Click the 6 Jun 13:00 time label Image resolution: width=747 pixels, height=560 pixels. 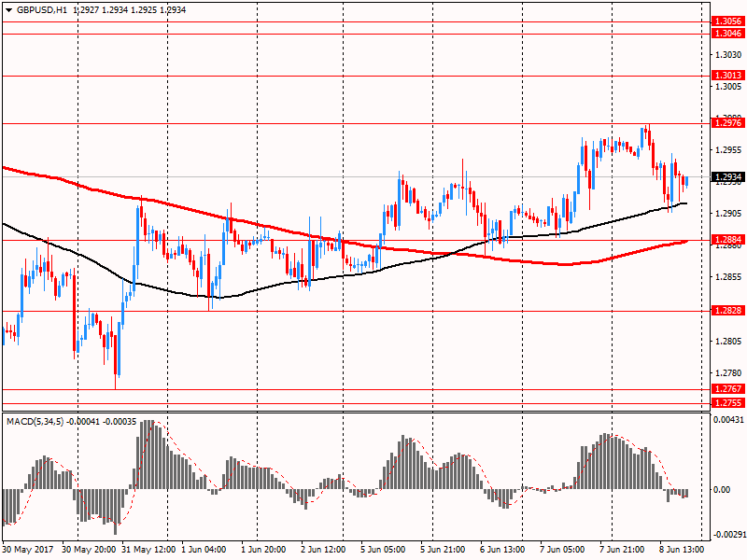click(502, 550)
